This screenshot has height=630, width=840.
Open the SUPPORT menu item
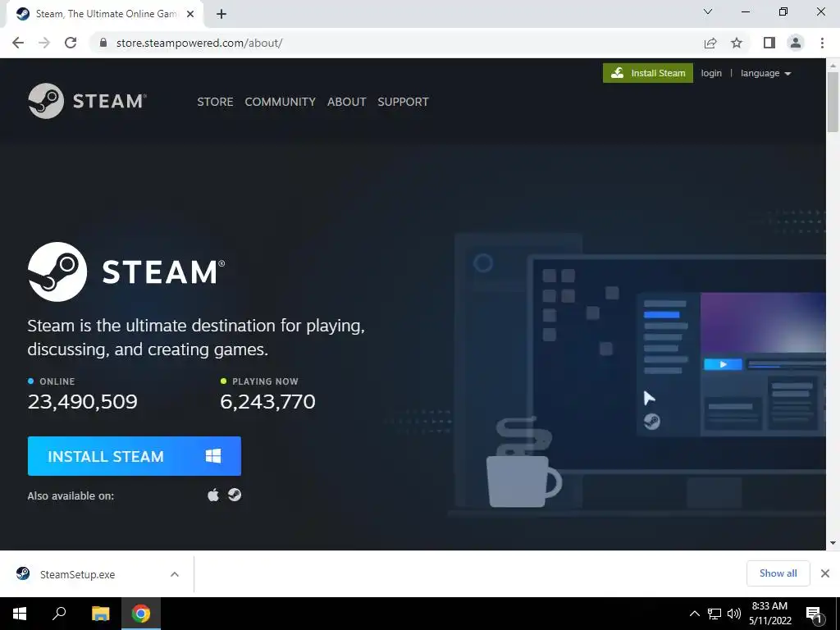[403, 102]
